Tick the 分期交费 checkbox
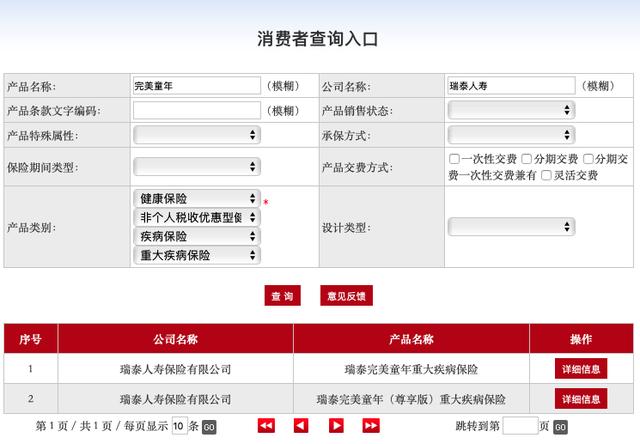Viewport: 640px width, 444px height. coord(527,159)
